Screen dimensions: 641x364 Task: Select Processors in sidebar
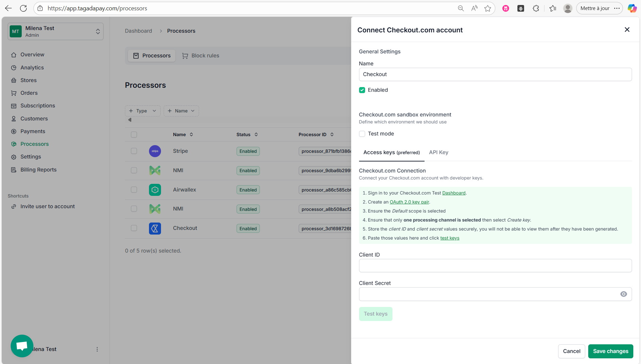(x=35, y=144)
